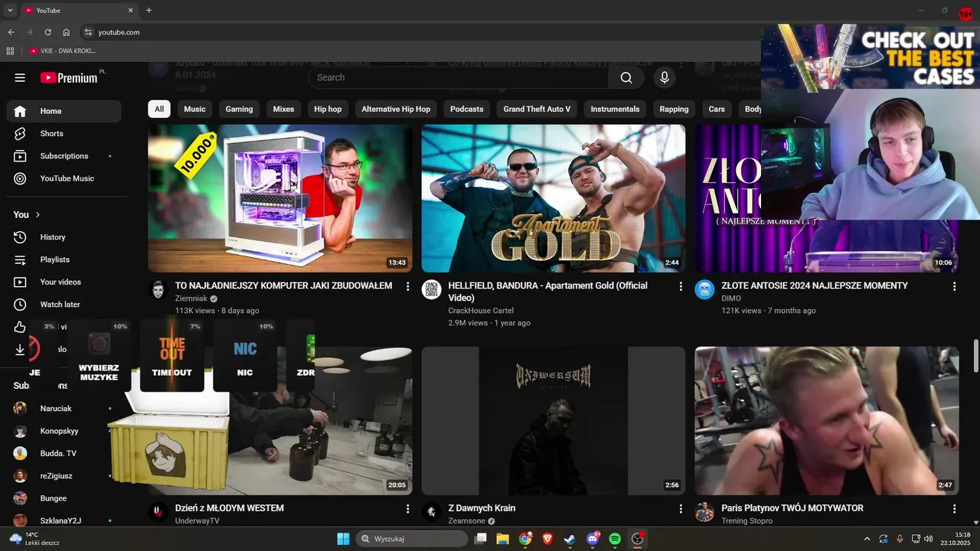Open Windows Start menu
Screen dimensions: 980x551
coord(343,539)
